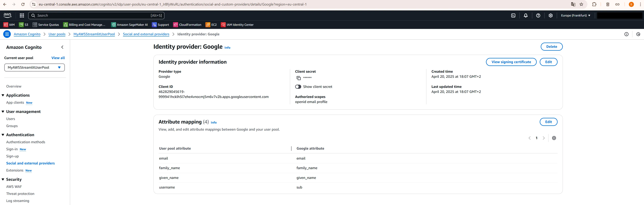Select the S3 favorite shortcut

tap(24, 24)
